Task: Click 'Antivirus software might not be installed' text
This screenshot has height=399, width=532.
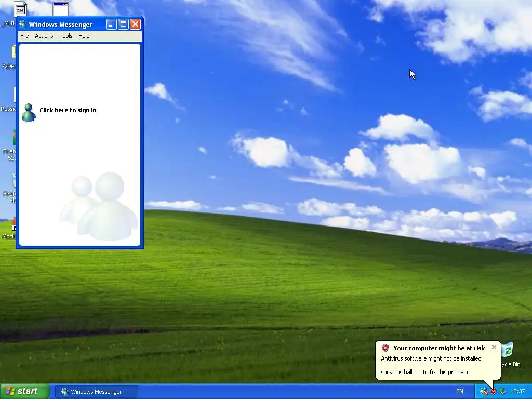Action: pos(431,358)
